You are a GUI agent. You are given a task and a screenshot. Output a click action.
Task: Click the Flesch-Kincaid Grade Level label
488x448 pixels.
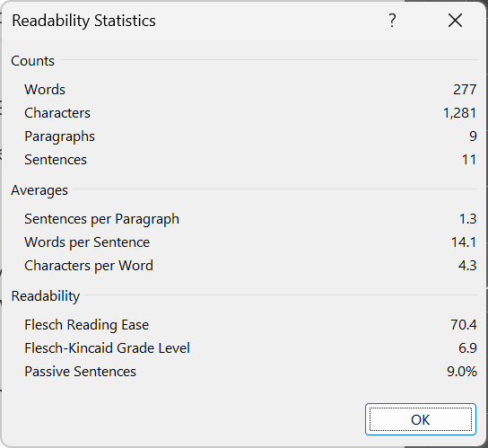[107, 348]
